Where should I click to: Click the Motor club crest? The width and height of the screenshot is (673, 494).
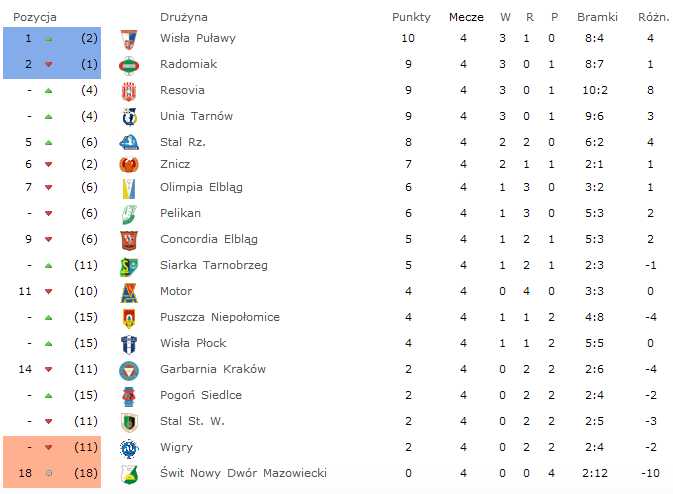[x=129, y=292]
